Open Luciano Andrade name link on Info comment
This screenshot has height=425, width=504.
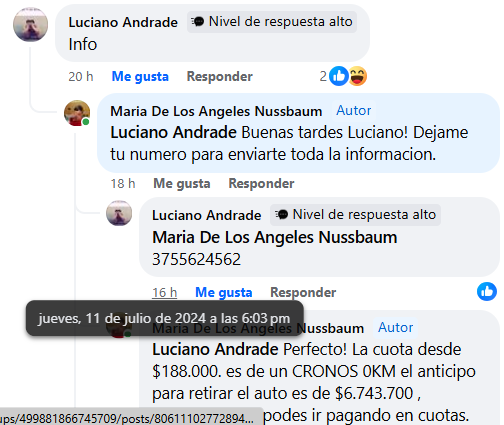tap(123, 22)
